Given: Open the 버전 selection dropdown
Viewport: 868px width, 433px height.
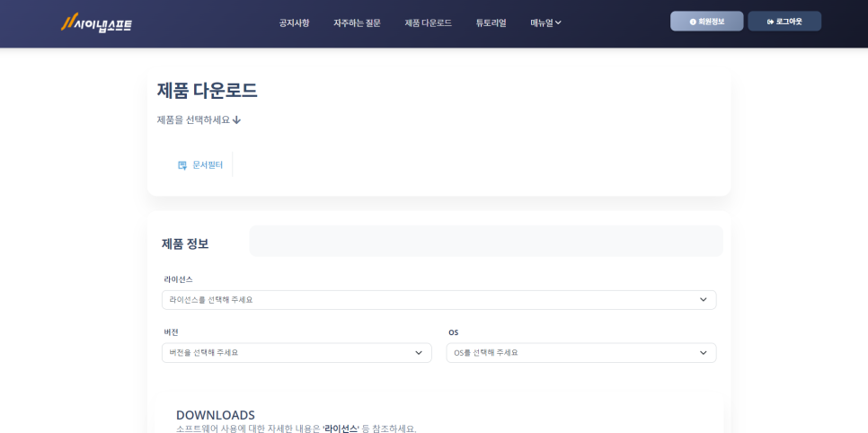Looking at the screenshot, I should click(x=297, y=353).
